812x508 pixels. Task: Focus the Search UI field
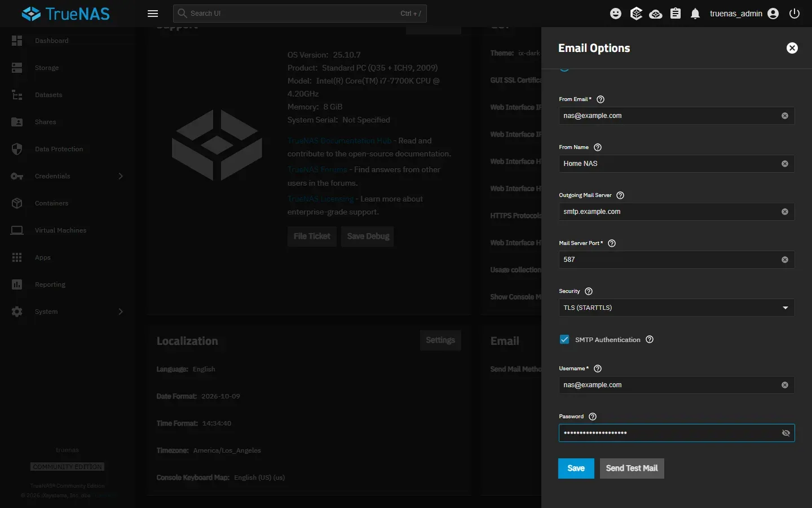(x=300, y=14)
